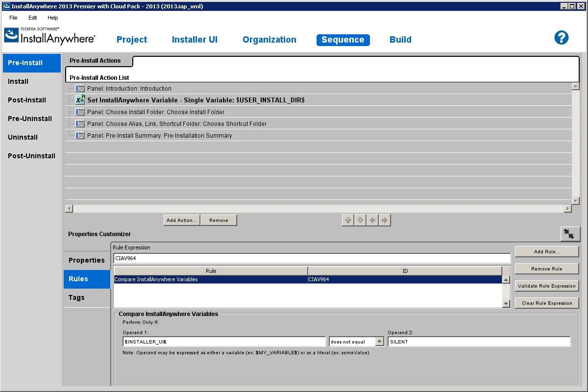Click the ID column header
The height and width of the screenshot is (392, 588).
coord(405,271)
